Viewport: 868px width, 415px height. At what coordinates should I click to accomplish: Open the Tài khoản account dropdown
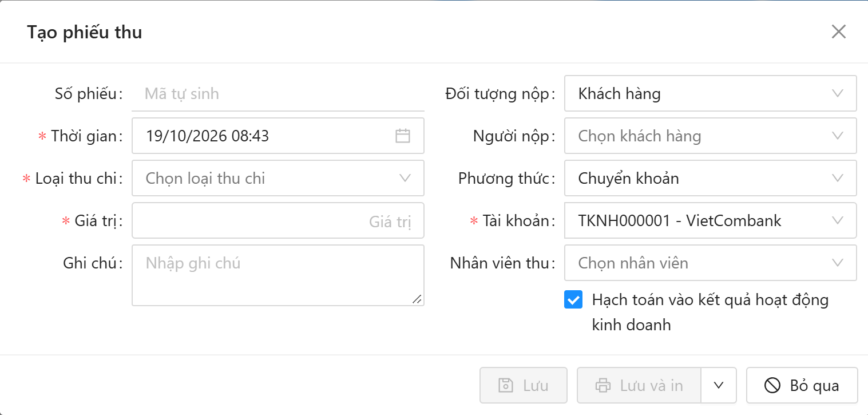point(710,220)
